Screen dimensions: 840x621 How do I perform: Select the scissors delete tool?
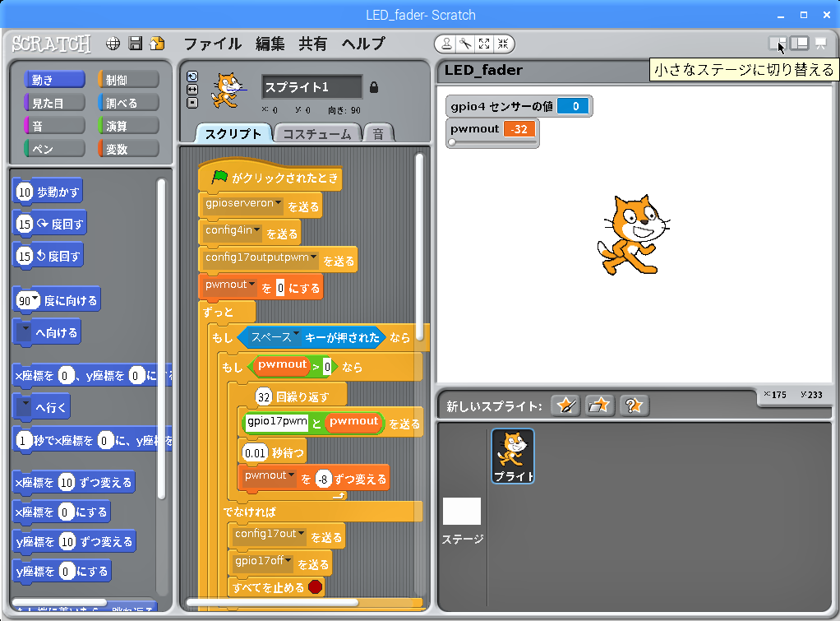point(465,44)
